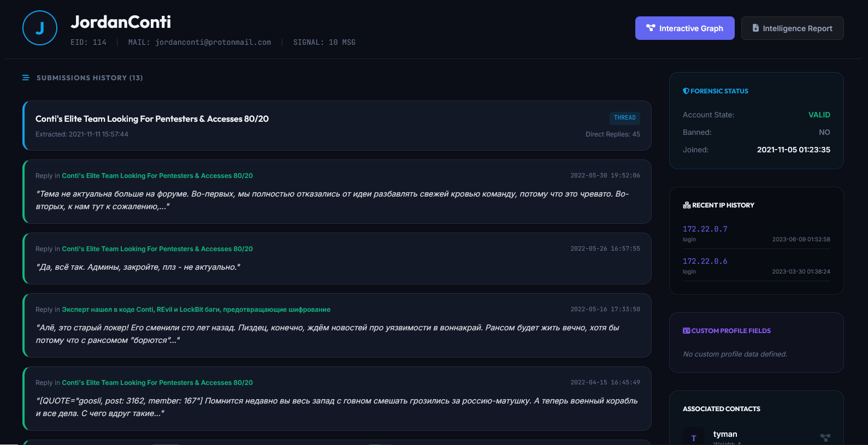Click the Recent IP History network icon
Viewport: 868px width, 445px height.
687,205
